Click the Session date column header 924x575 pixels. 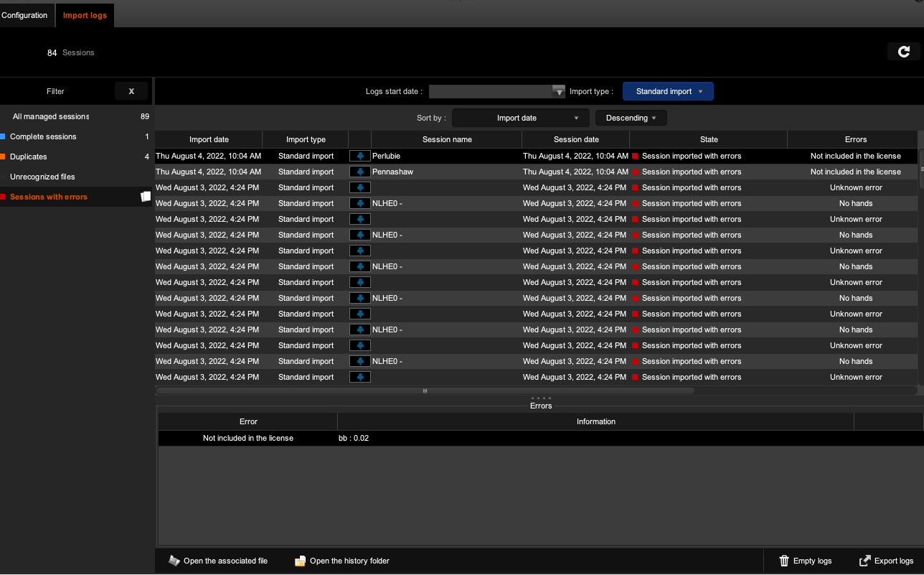(576, 139)
